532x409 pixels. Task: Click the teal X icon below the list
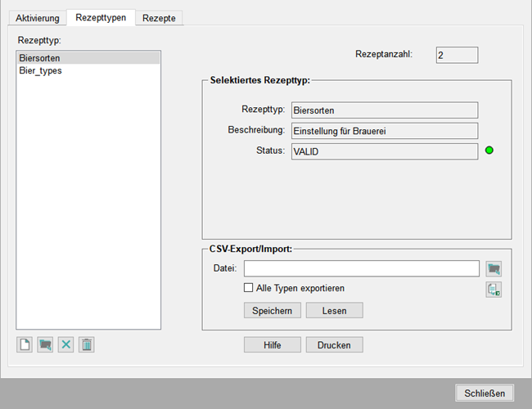pos(65,345)
